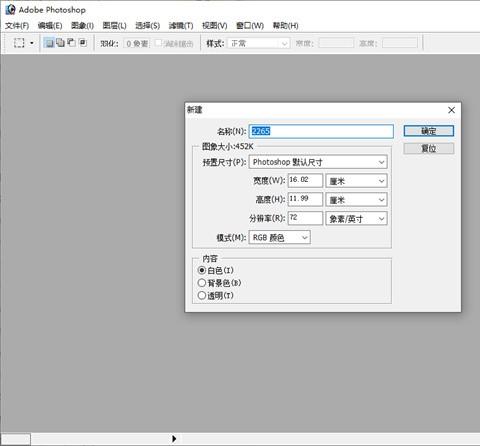Click the 确定 button

pos(429,131)
